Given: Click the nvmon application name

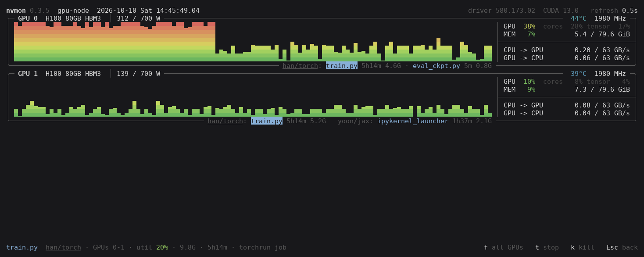Looking at the screenshot, I should pyautogui.click(x=16, y=11).
